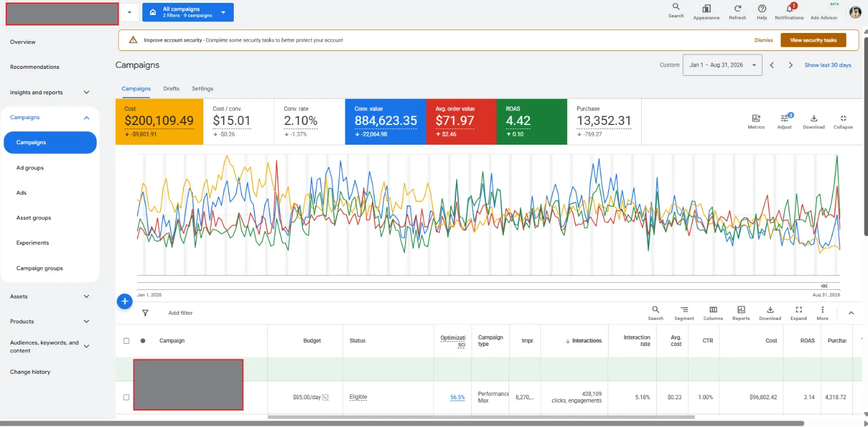Open chart Metrics selector
This screenshot has height=427, width=868.
coord(756,122)
